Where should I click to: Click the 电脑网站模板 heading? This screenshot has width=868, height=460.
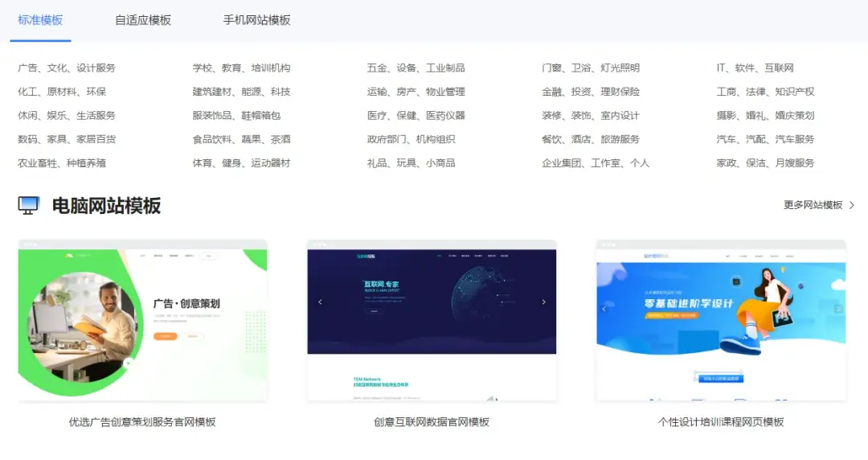tap(106, 206)
